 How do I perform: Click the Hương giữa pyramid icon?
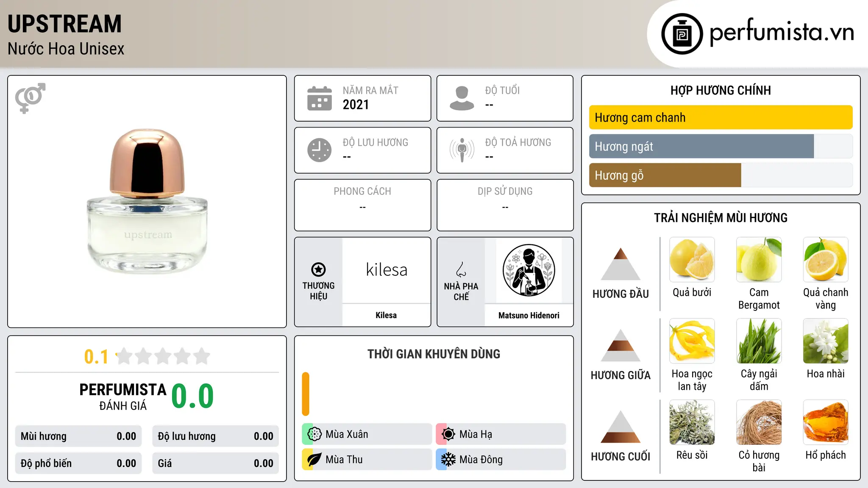(x=620, y=345)
